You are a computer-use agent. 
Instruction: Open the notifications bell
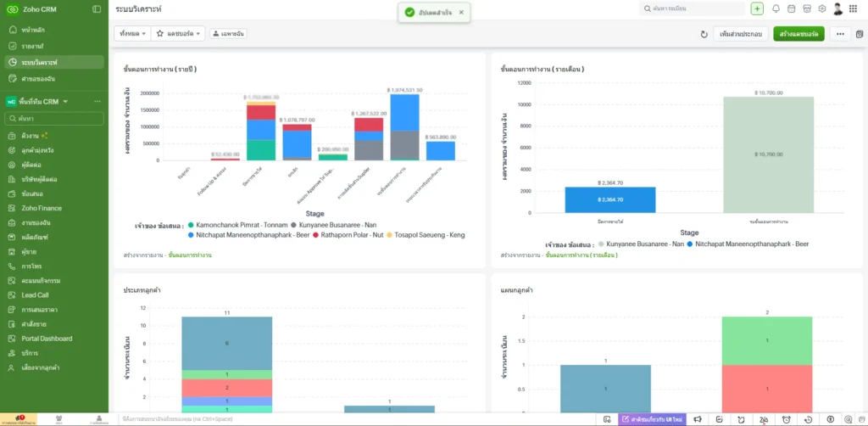coord(776,8)
